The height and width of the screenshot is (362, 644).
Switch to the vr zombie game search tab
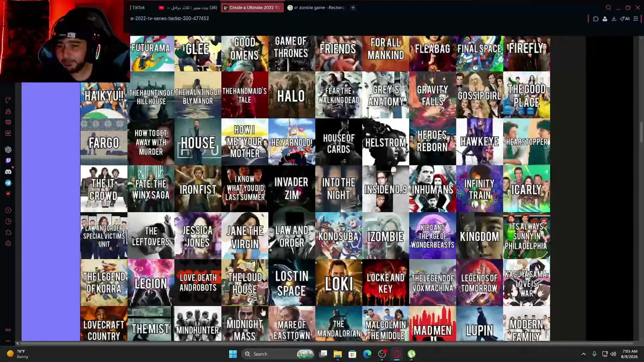click(315, 8)
